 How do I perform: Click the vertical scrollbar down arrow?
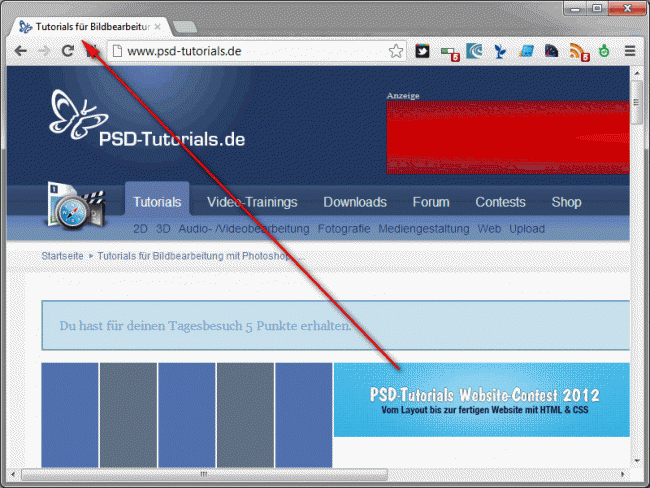tap(636, 461)
